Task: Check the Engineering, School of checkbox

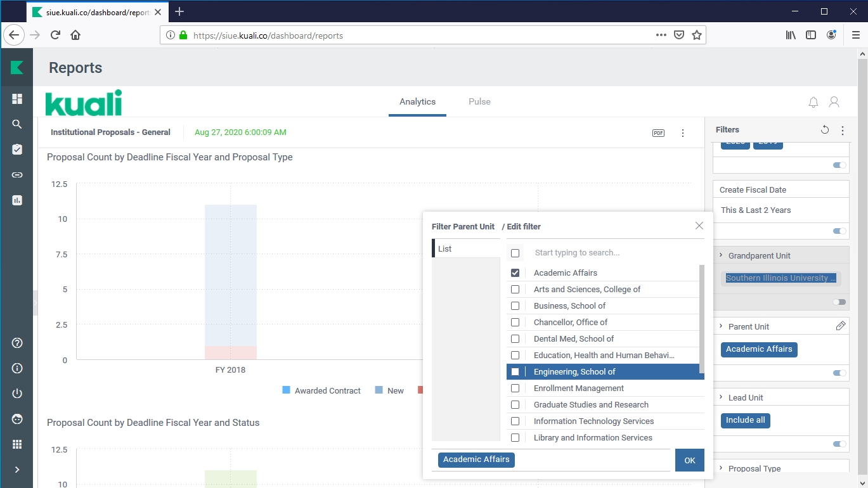Action: tap(515, 372)
